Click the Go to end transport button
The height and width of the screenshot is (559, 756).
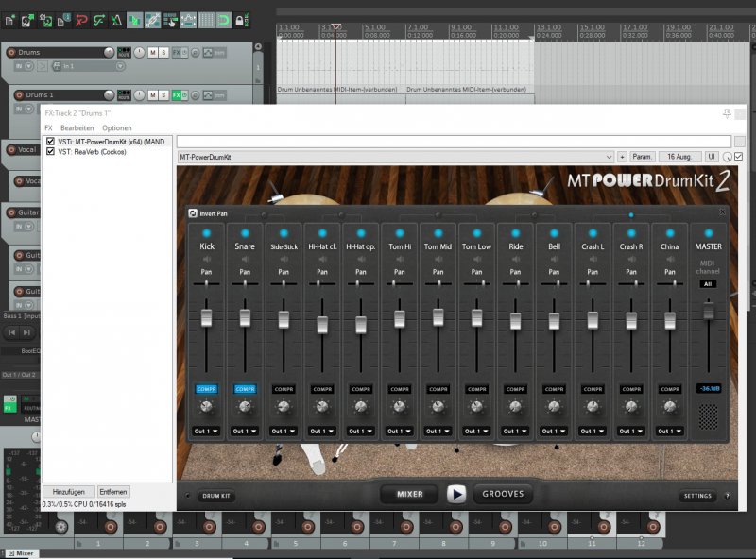click(27, 332)
